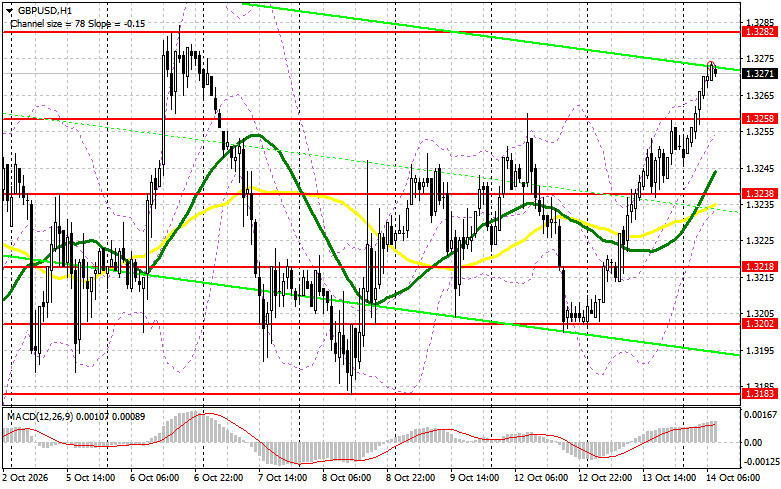Click the 12 Oct 06:00 time label

click(x=541, y=478)
